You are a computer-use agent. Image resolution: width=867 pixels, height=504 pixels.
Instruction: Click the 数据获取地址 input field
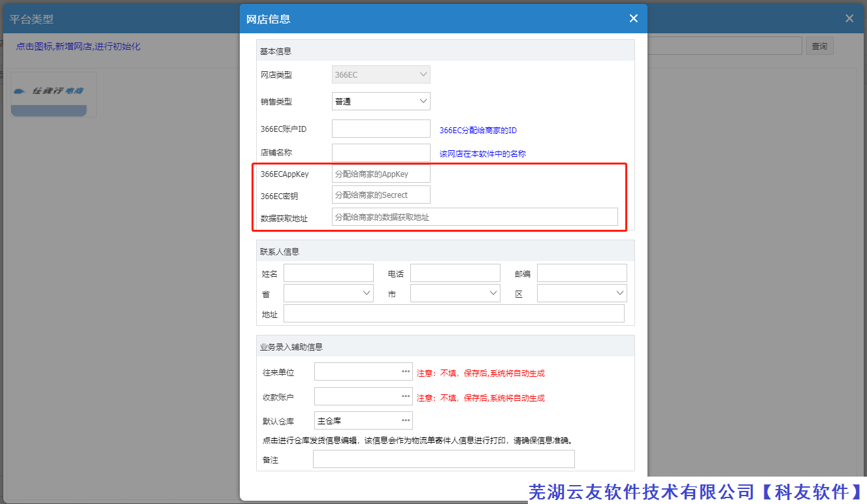point(474,217)
